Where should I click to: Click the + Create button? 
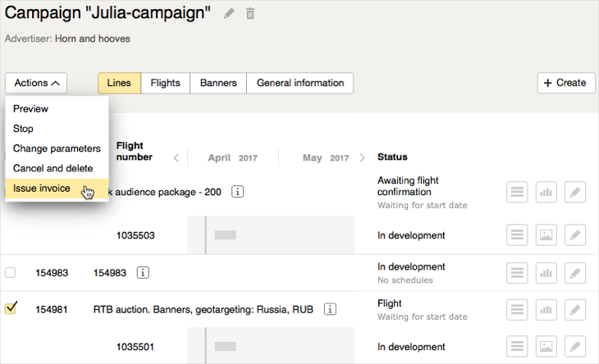click(566, 83)
